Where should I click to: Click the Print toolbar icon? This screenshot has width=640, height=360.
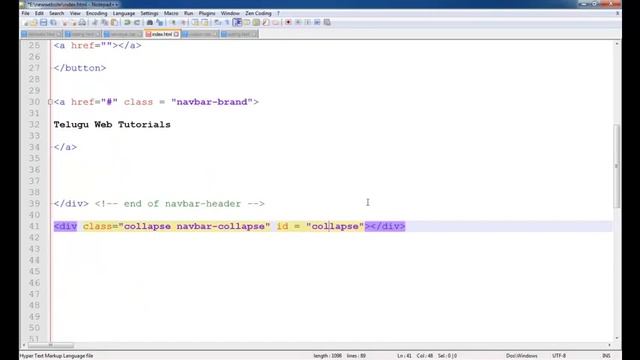(x=83, y=22)
